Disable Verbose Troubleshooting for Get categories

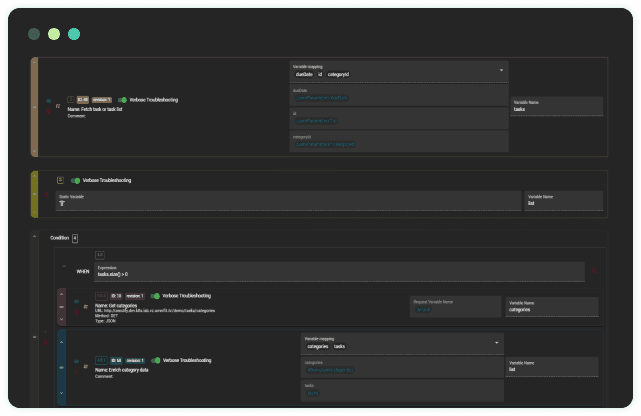click(x=155, y=296)
